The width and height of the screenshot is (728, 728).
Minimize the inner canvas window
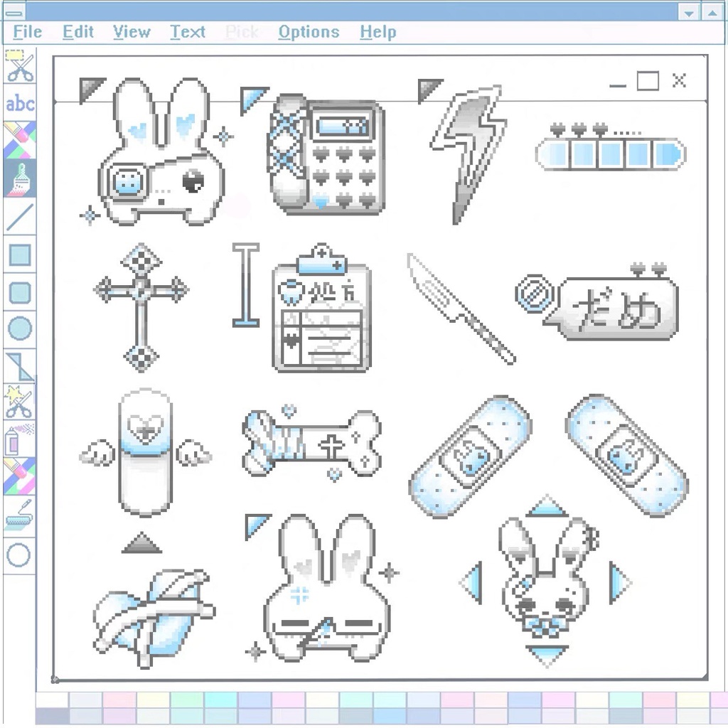618,85
